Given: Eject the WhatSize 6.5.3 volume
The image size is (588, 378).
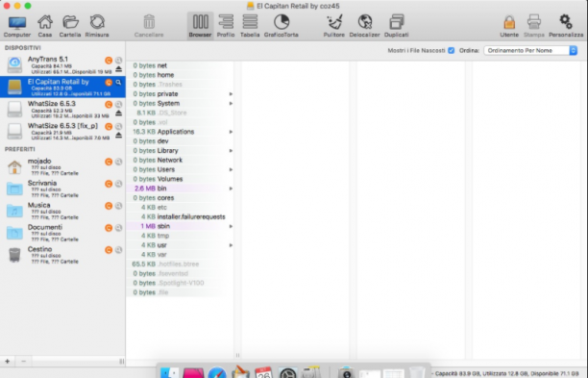Looking at the screenshot, I should 118,113.
